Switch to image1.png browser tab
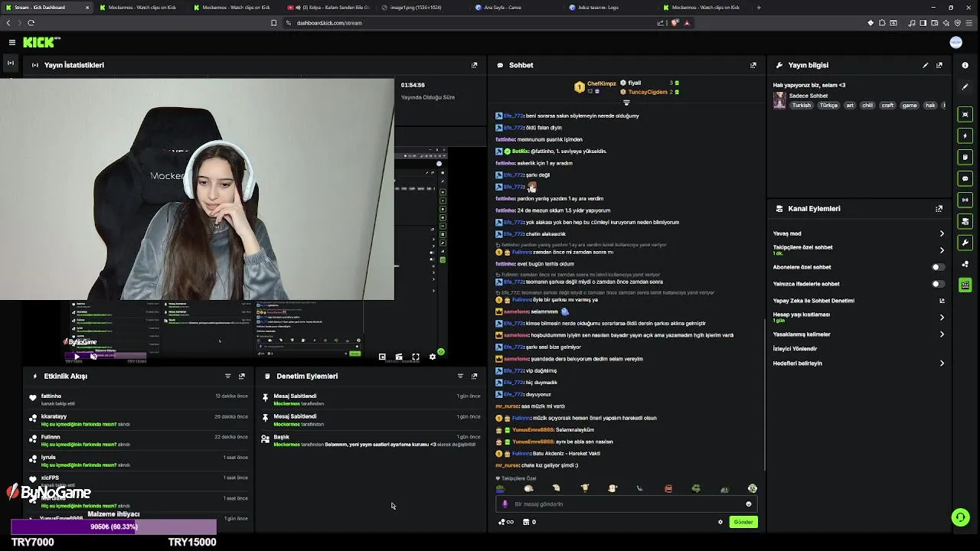This screenshot has width=980, height=551. [421, 7]
